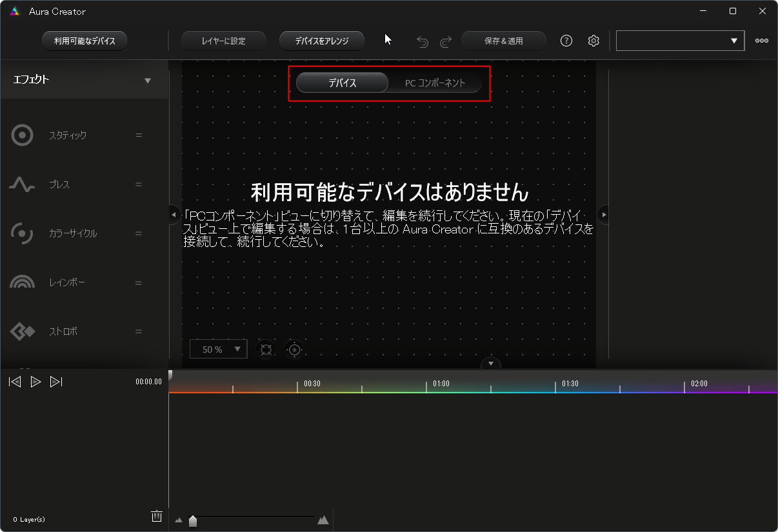This screenshot has width=778, height=532.
Task: Click the fit-to-screen canvas icon
Action: click(266, 350)
